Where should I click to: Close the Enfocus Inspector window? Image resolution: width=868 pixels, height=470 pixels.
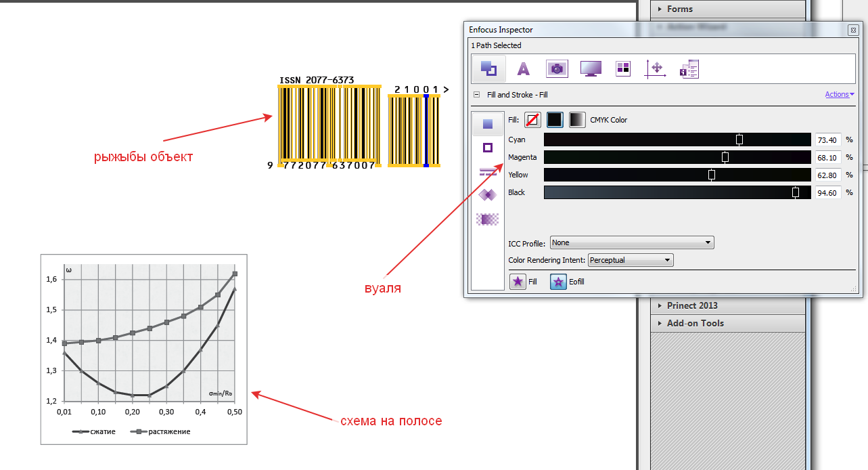[x=854, y=30]
